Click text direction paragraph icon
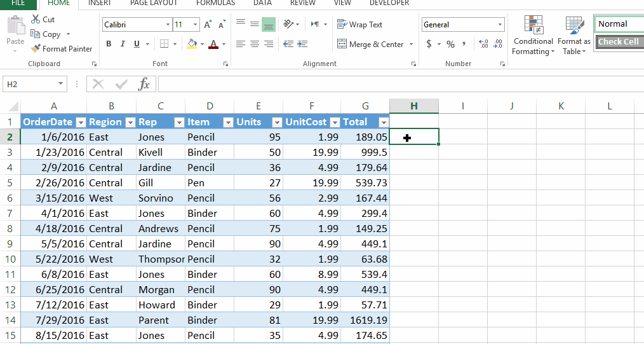 click(x=315, y=24)
